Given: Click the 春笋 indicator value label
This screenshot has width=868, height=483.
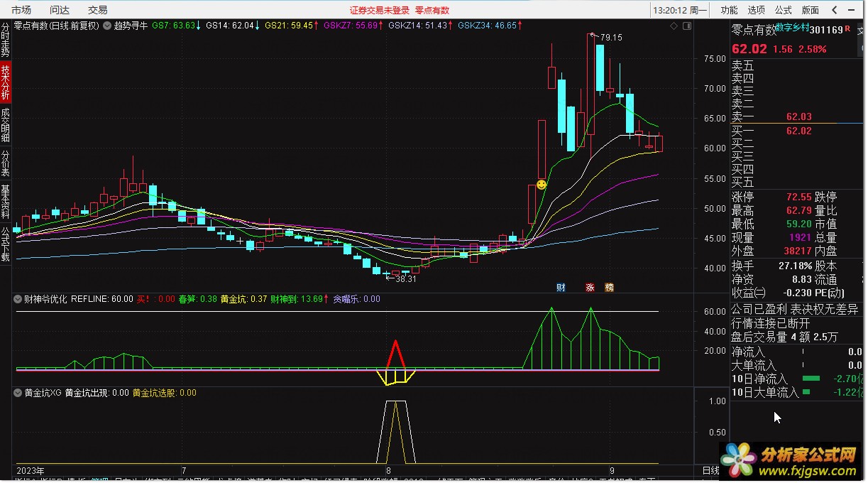Looking at the screenshot, I should (x=199, y=299).
